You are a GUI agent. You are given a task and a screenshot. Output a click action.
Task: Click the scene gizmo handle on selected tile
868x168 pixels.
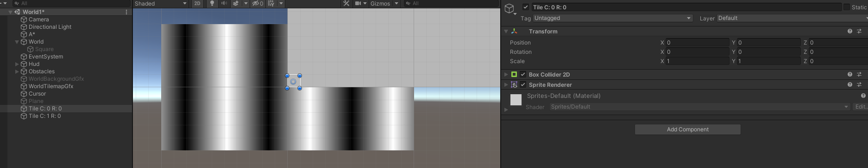293,82
